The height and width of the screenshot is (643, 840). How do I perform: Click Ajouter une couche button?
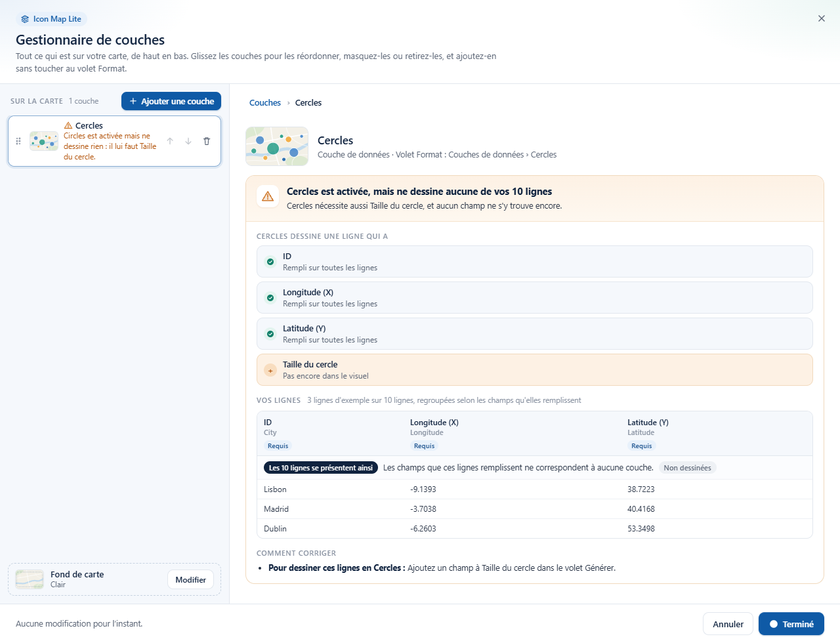[x=171, y=101]
